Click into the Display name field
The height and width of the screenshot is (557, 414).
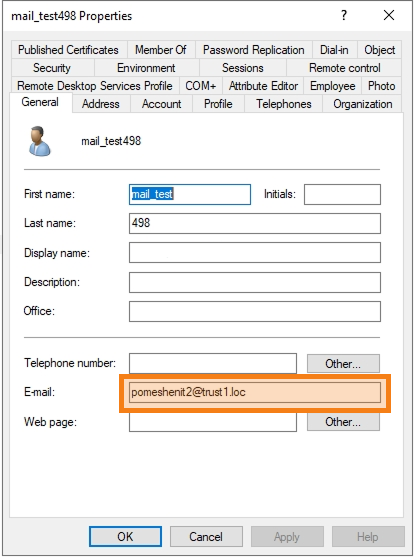tap(255, 253)
